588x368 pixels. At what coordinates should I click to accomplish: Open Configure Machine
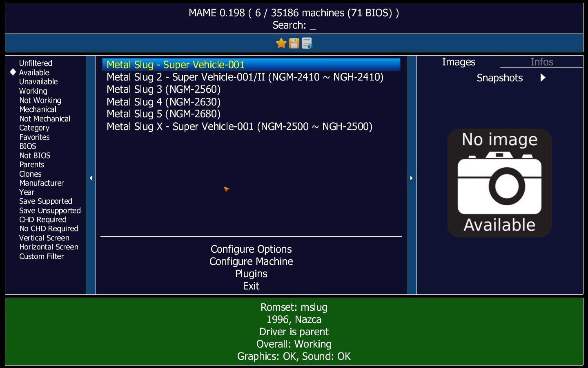pos(251,261)
